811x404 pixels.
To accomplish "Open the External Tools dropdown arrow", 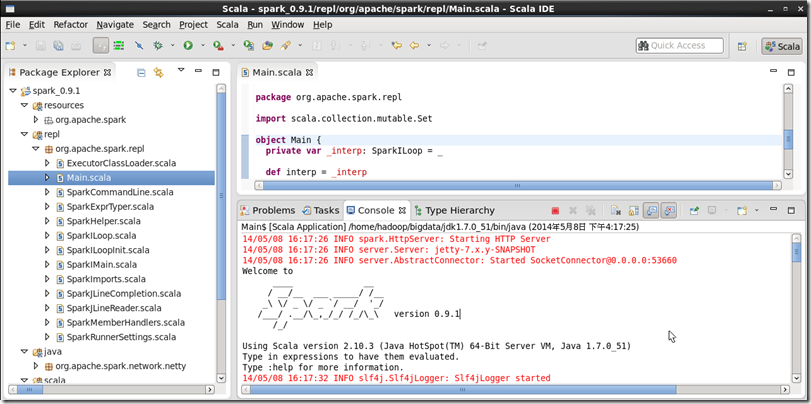I will pos(233,46).
